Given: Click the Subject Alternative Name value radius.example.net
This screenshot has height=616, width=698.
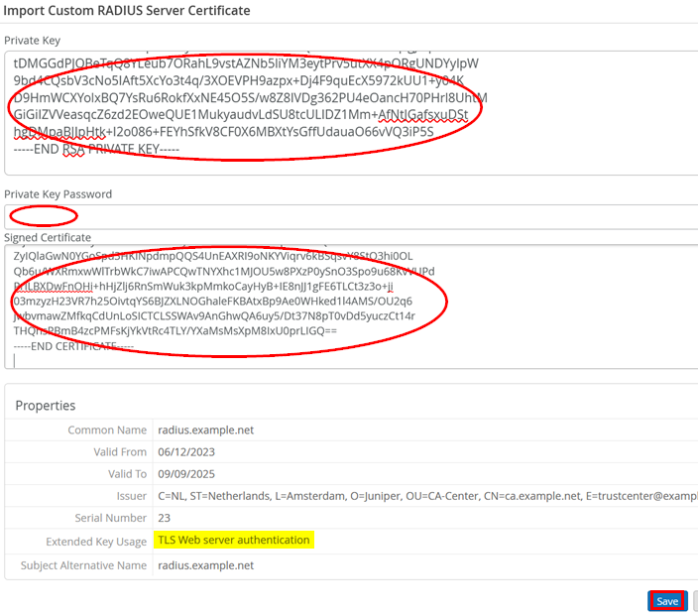Looking at the screenshot, I should (205, 565).
